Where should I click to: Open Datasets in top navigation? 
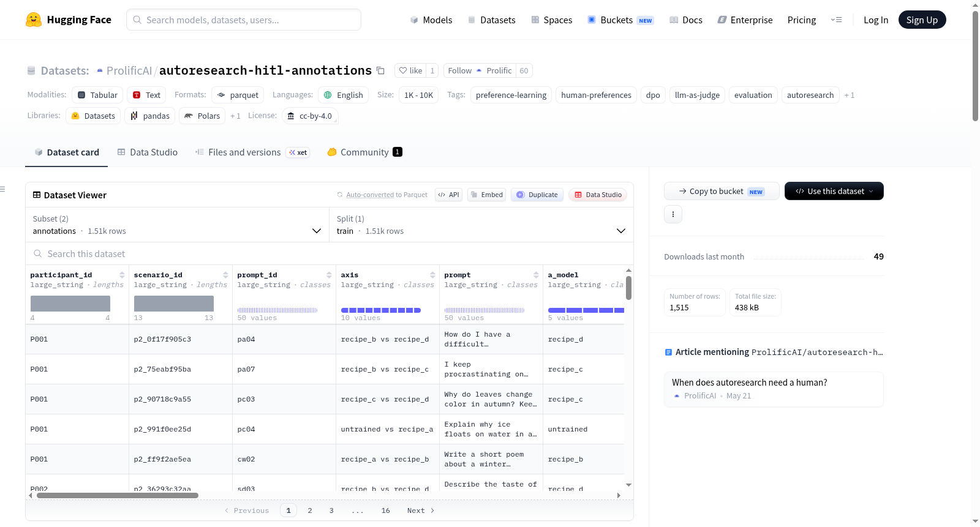tap(491, 20)
